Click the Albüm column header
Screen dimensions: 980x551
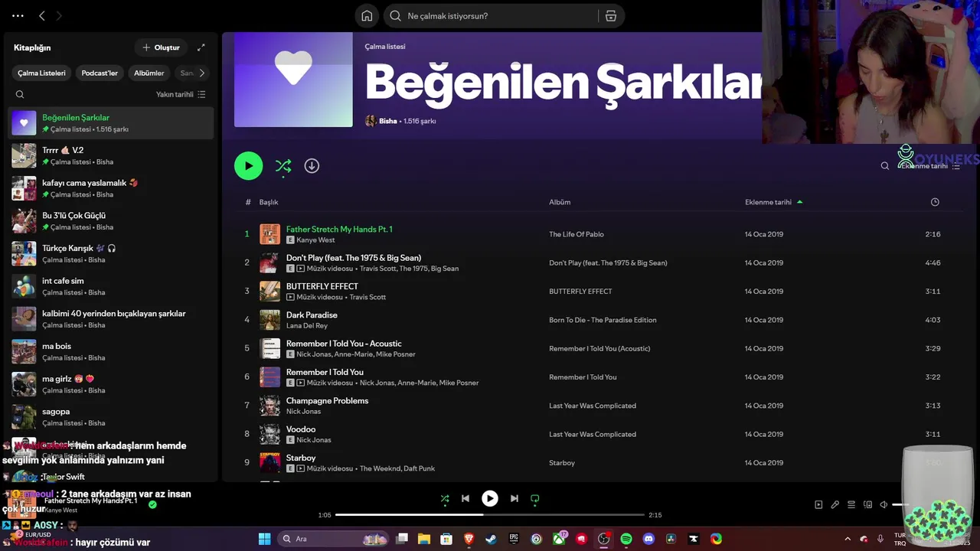coord(560,203)
